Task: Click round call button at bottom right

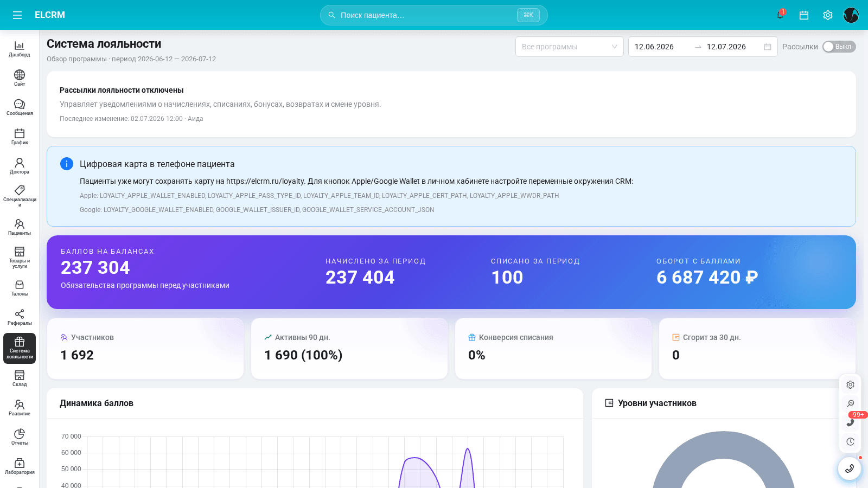Action: pyautogui.click(x=850, y=468)
